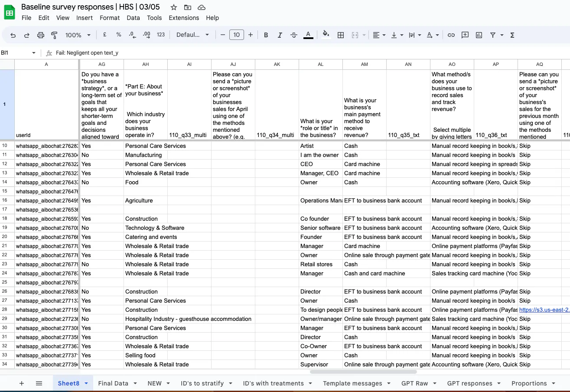
Task: Toggle bold formatting
Action: tap(266, 35)
